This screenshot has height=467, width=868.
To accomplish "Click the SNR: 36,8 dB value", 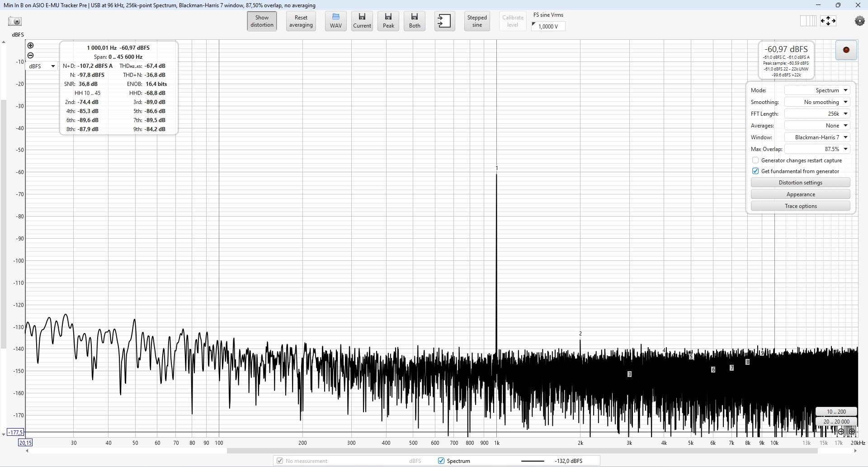I will click(88, 84).
